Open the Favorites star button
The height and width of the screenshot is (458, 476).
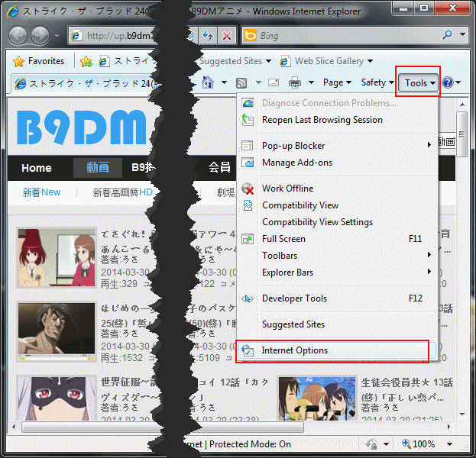pos(38,61)
